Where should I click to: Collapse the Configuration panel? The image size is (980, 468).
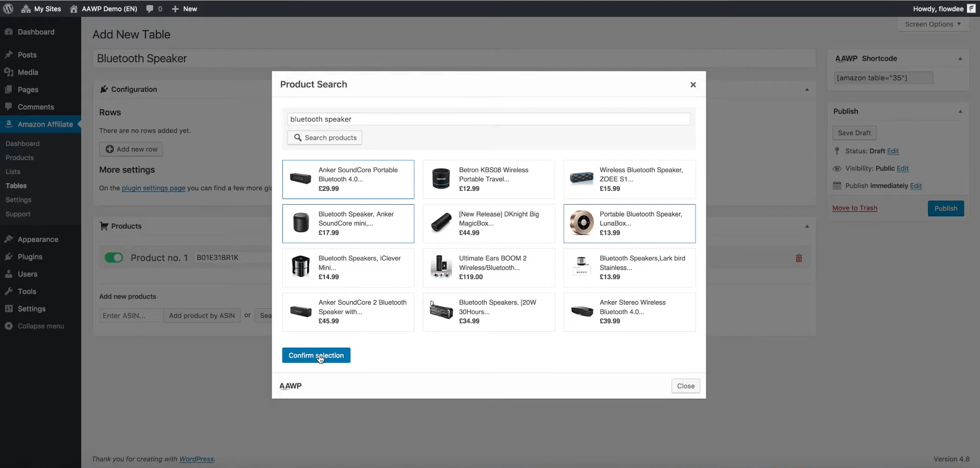click(807, 89)
